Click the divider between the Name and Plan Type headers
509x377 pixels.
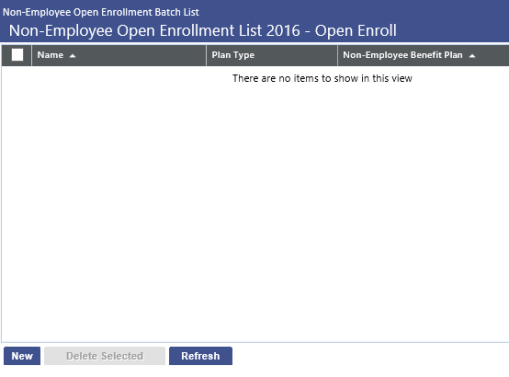click(x=206, y=55)
